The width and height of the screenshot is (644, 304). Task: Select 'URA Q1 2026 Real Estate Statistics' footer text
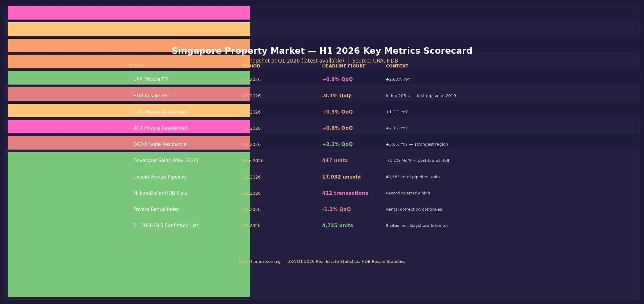[323, 262]
